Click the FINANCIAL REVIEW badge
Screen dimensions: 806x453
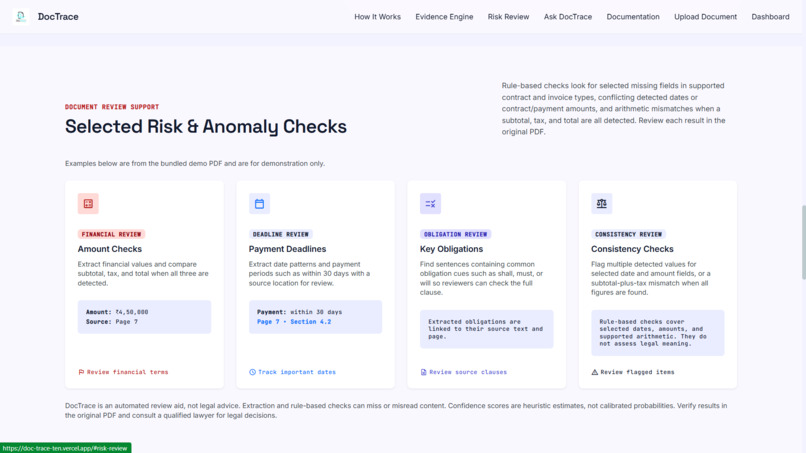click(111, 234)
